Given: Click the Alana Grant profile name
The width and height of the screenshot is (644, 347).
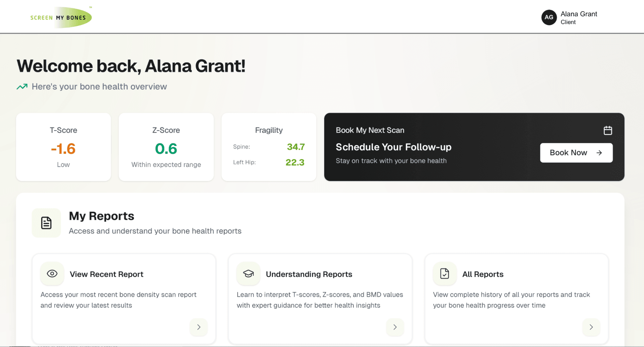Looking at the screenshot, I should click(x=579, y=14).
